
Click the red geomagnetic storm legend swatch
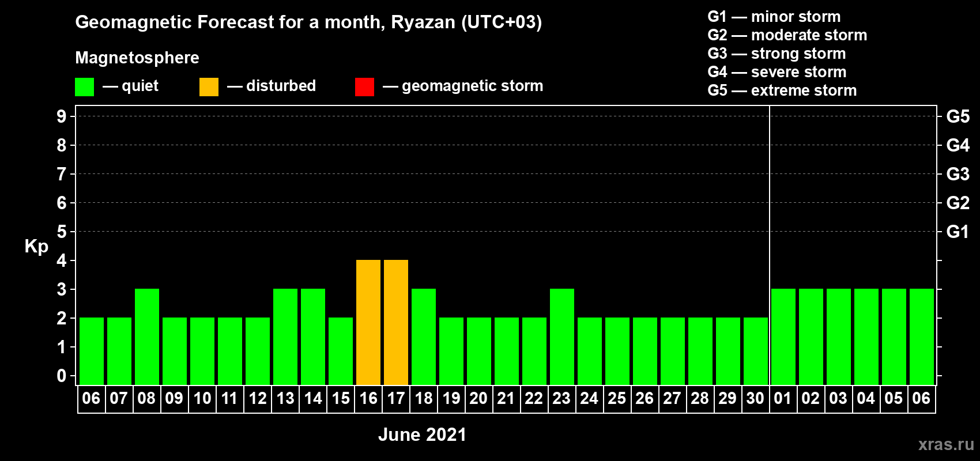pyautogui.click(x=364, y=87)
